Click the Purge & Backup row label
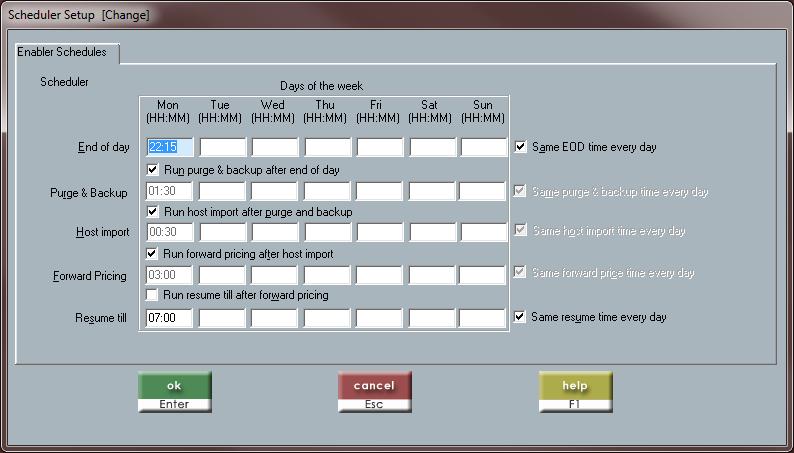This screenshot has width=794, height=453. point(89,193)
